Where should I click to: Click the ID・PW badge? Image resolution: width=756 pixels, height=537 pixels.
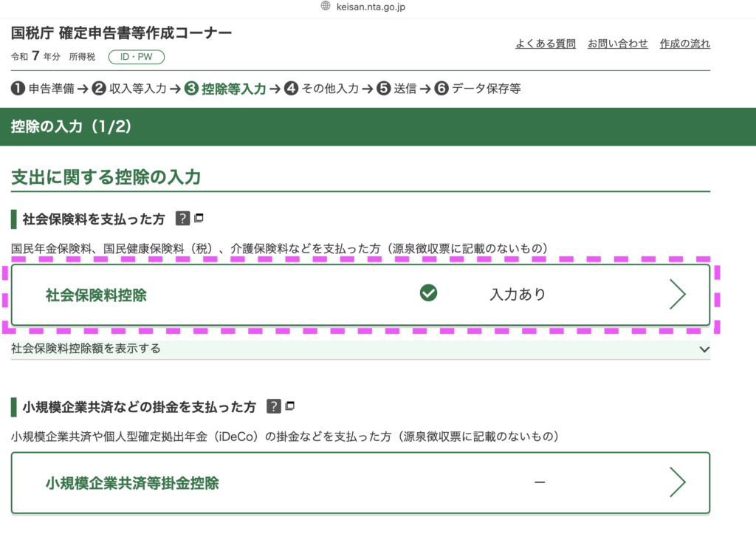click(x=137, y=57)
